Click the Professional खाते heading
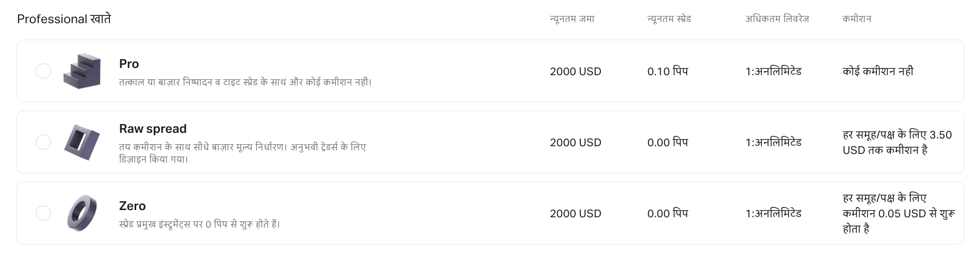Viewport: 980px width, 260px height. [x=64, y=19]
